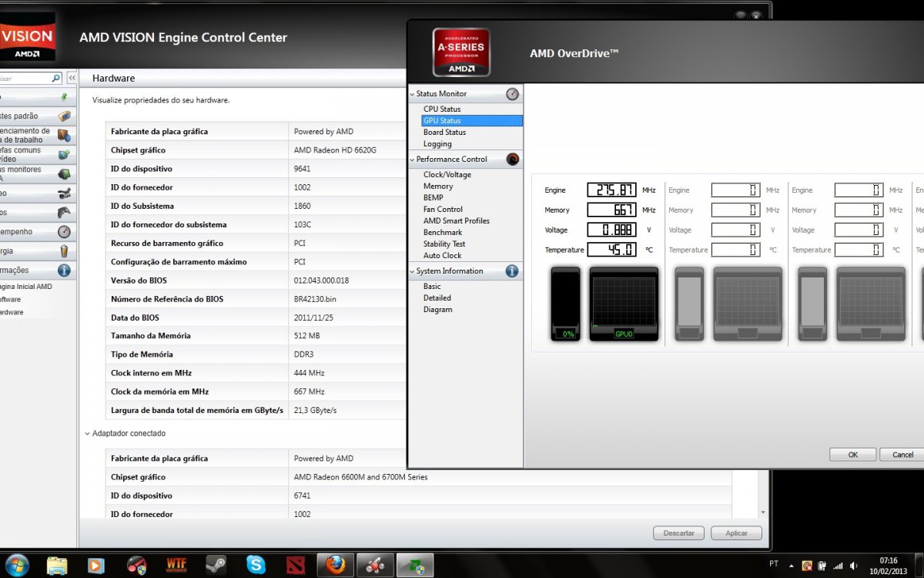
Task: Open Clock/Voltage under Performance Control
Action: [447, 175]
